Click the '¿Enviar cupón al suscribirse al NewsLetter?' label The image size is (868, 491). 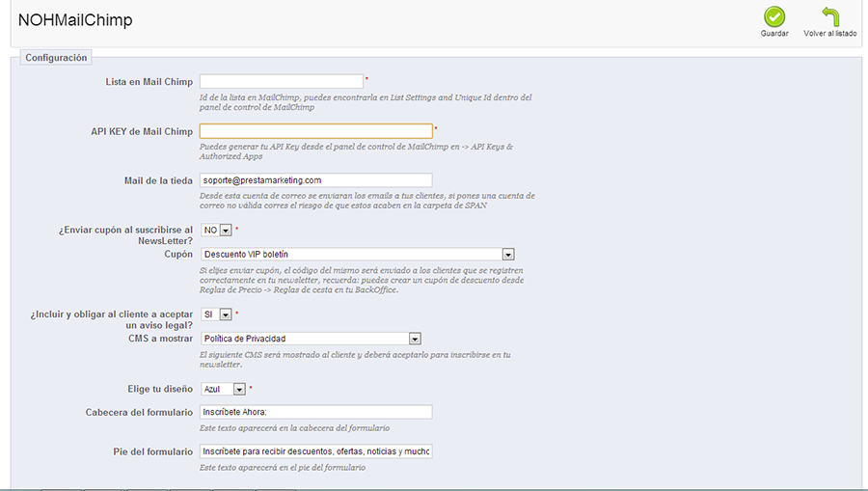tap(125, 235)
